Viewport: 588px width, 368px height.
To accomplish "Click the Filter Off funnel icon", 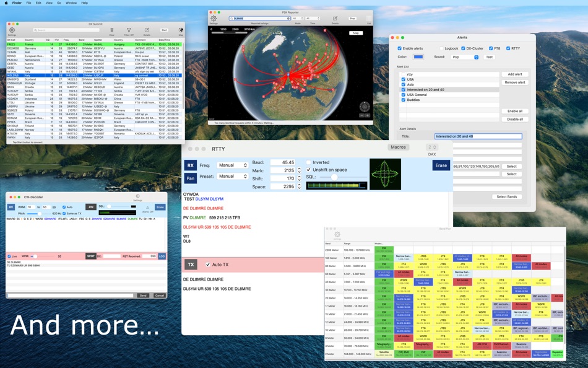I will point(129,30).
